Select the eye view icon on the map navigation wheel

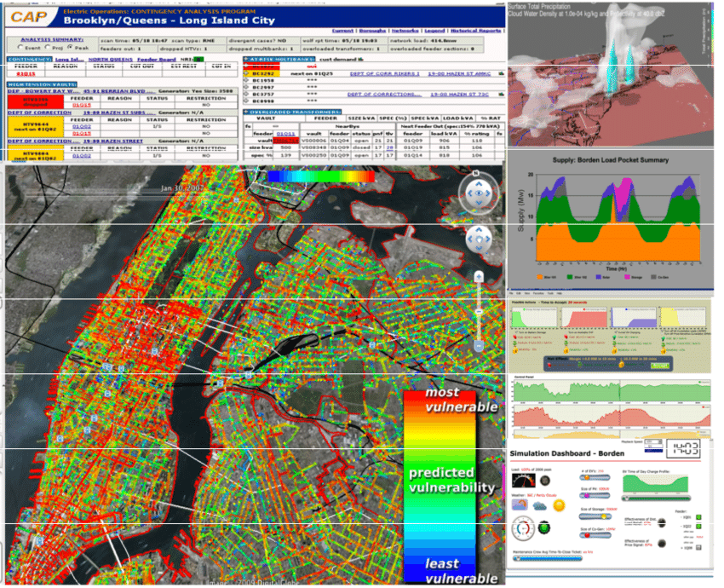pyautogui.click(x=480, y=192)
